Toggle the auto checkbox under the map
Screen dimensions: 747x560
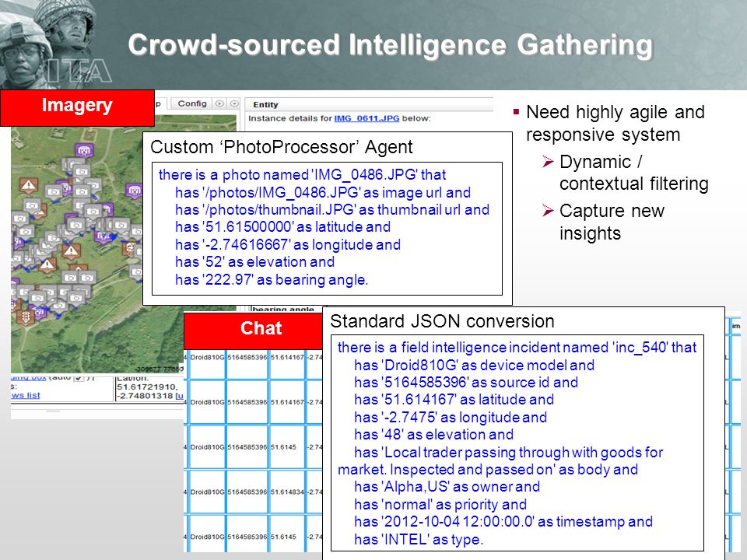click(x=79, y=378)
